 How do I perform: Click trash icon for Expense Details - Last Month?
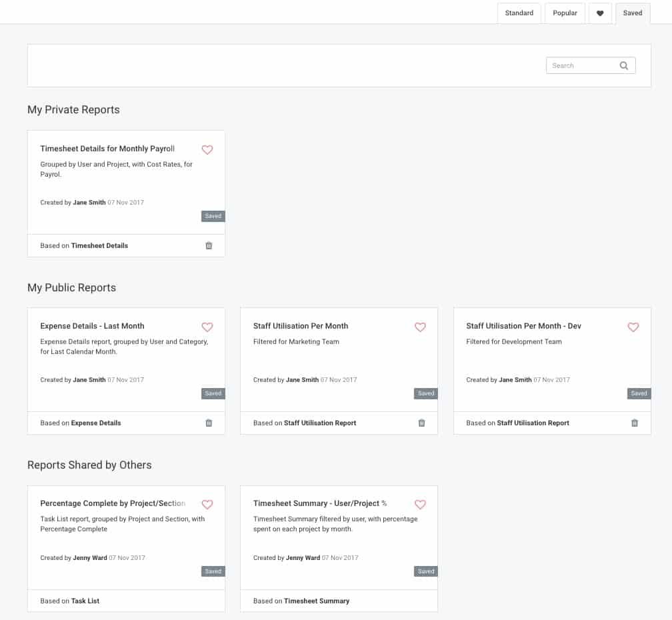pos(209,423)
